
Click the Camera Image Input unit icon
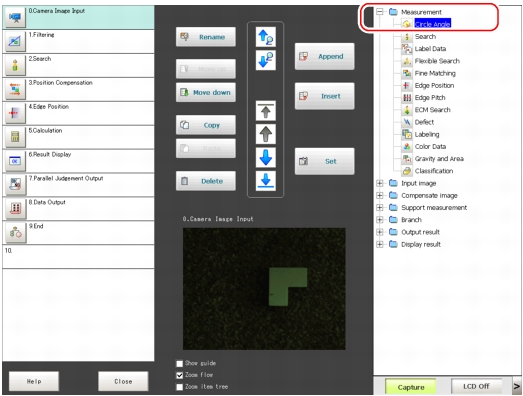15,17
